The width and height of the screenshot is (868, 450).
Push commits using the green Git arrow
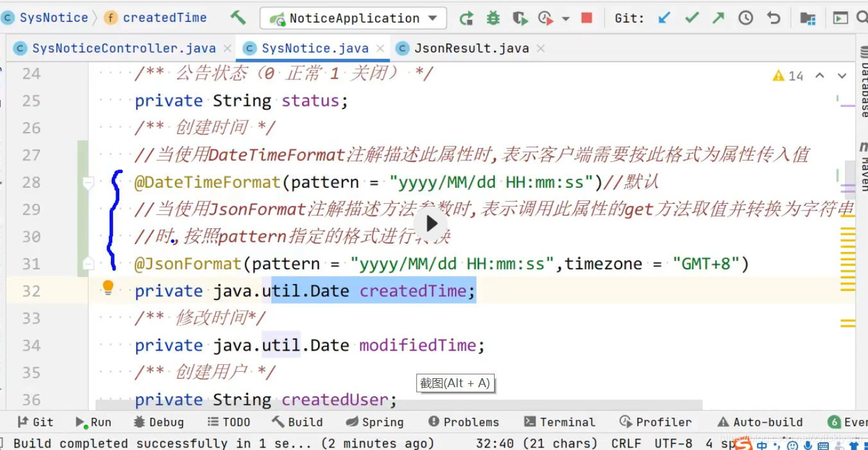[x=719, y=18]
